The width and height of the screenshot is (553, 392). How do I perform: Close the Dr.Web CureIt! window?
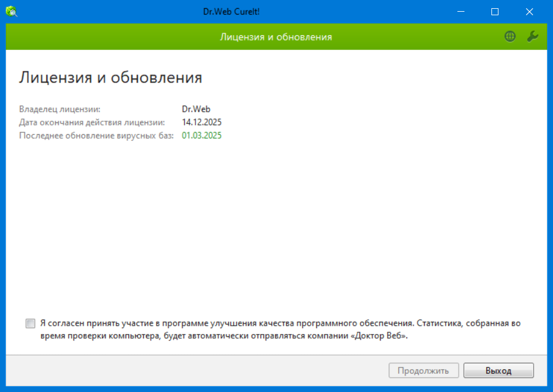point(530,12)
